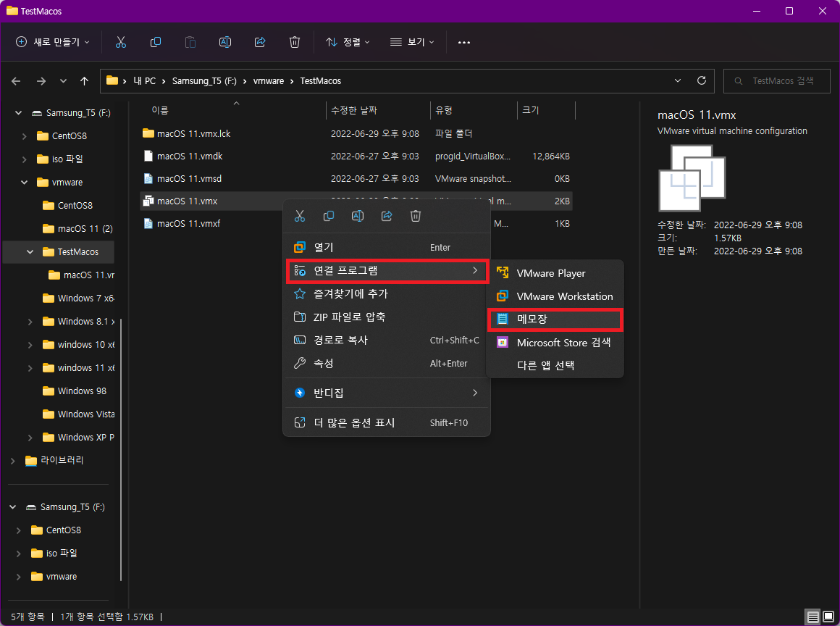Switch to details view icon in the status bar
Screen dimensions: 840x626
pos(812,617)
